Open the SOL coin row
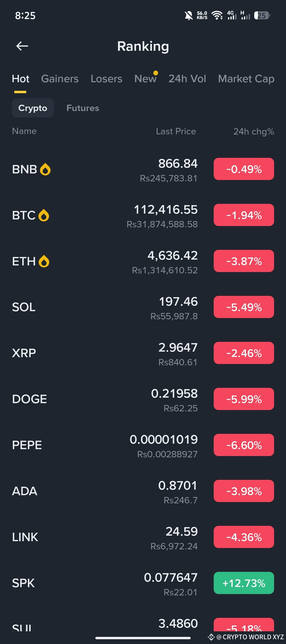This screenshot has height=644, width=286. coord(143,307)
